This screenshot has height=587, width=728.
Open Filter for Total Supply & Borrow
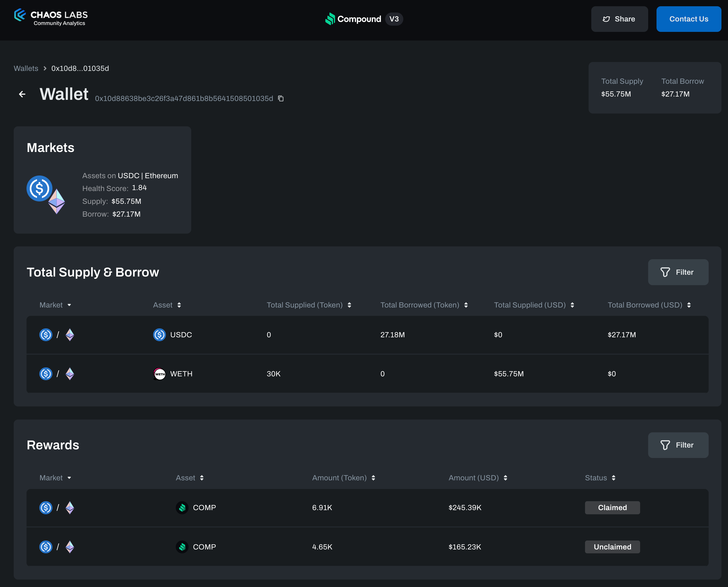(678, 272)
